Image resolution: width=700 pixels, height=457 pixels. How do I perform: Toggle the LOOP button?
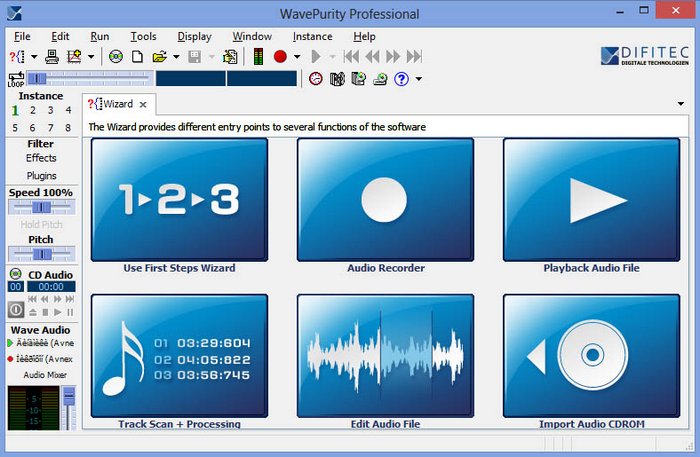click(16, 79)
